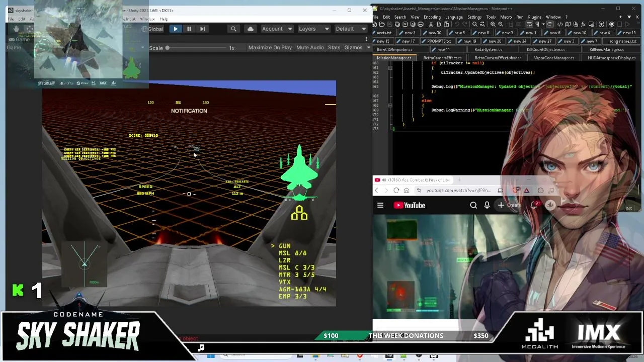Click the Paste icon in Notepad++

coord(446,24)
